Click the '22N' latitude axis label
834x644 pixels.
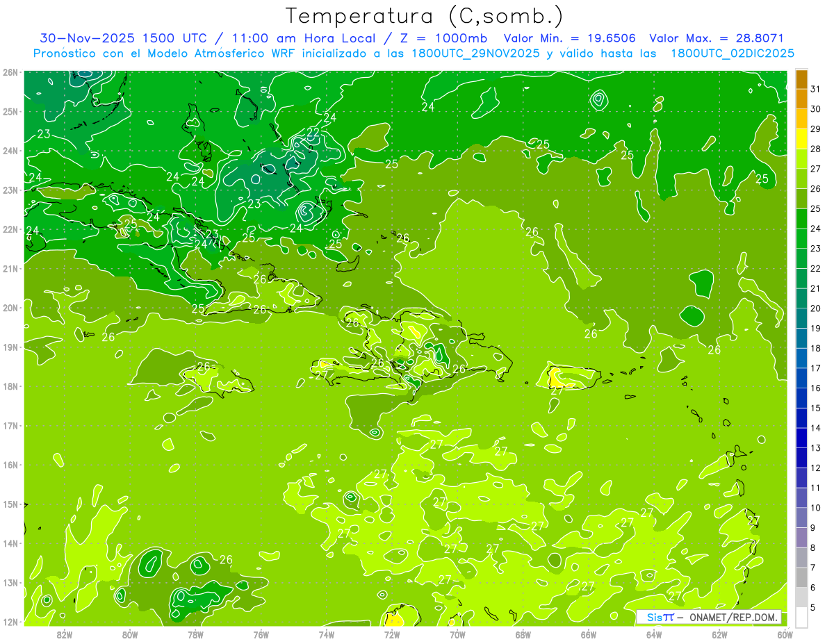pyautogui.click(x=10, y=229)
